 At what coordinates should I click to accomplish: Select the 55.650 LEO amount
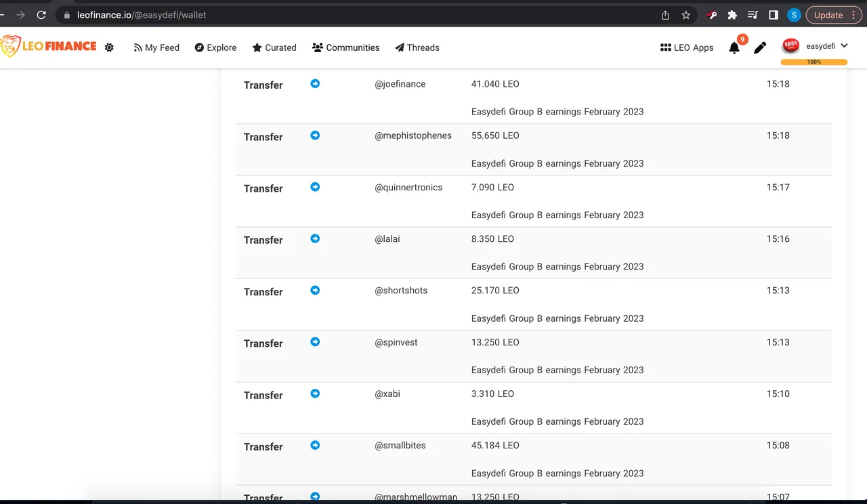[495, 135]
